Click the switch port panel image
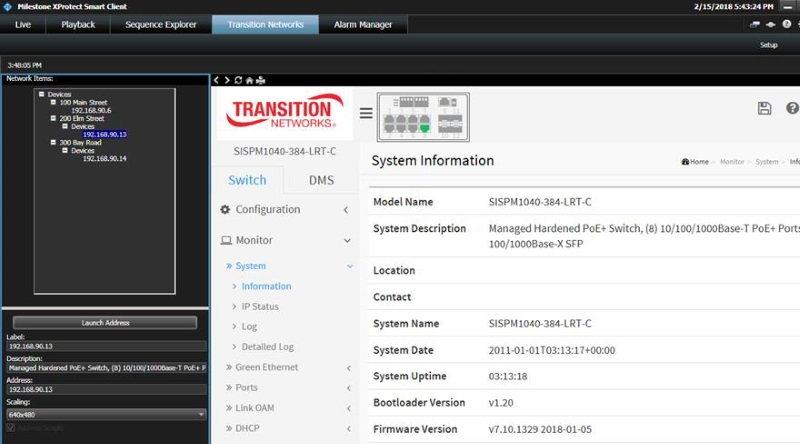The image size is (800, 444). [x=423, y=116]
